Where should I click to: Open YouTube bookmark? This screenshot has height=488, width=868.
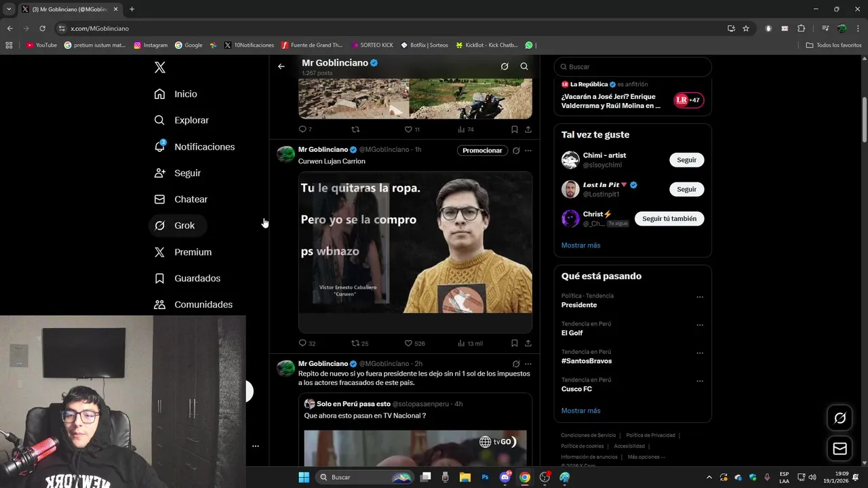(x=41, y=45)
